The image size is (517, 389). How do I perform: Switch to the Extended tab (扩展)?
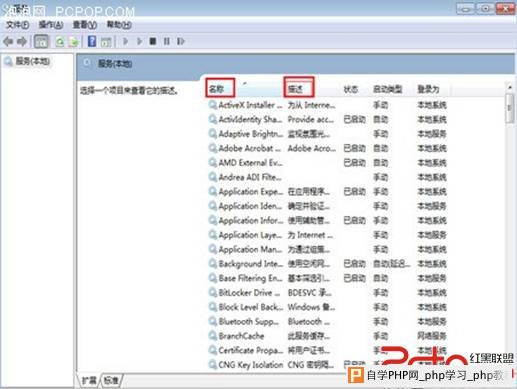89,380
